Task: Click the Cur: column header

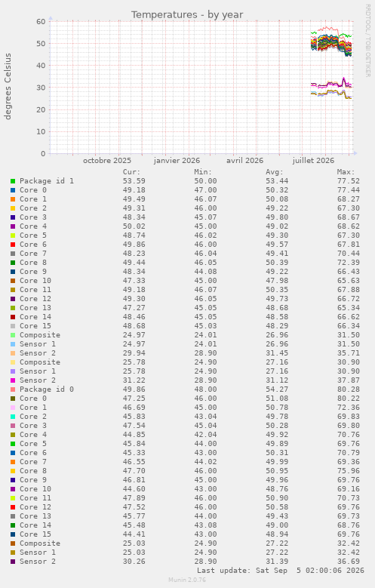Action: tap(131, 172)
